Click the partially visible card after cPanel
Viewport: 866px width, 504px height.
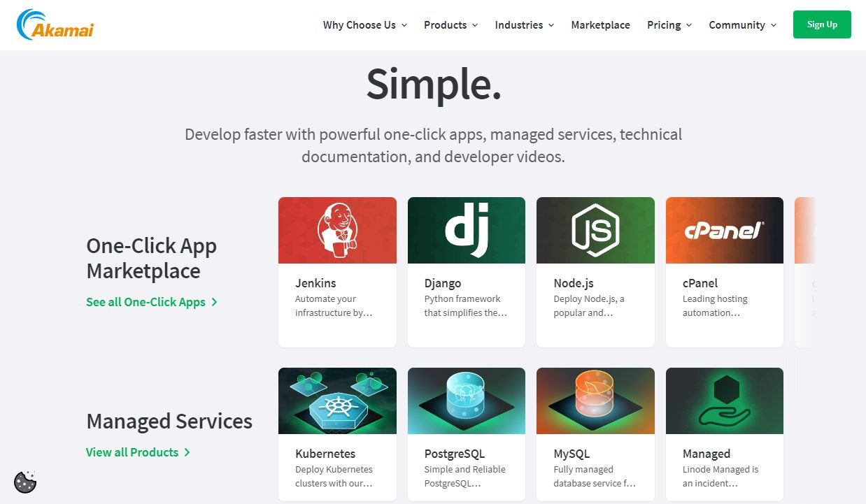click(805, 273)
